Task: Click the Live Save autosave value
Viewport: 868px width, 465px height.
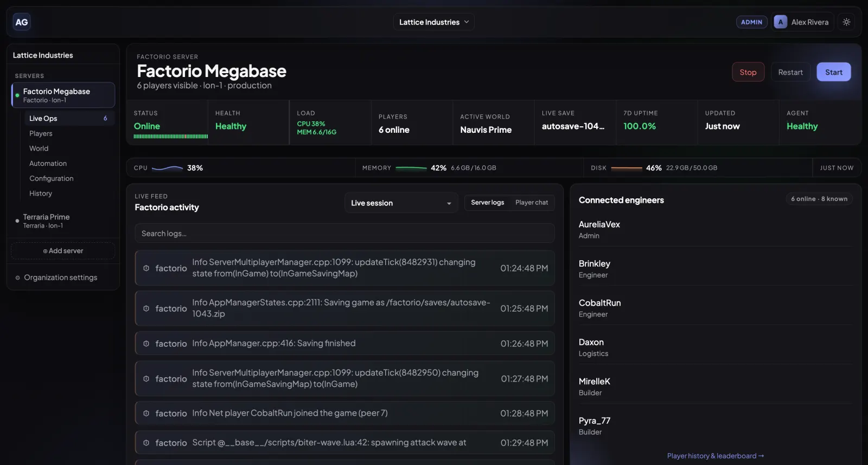Action: pyautogui.click(x=573, y=126)
